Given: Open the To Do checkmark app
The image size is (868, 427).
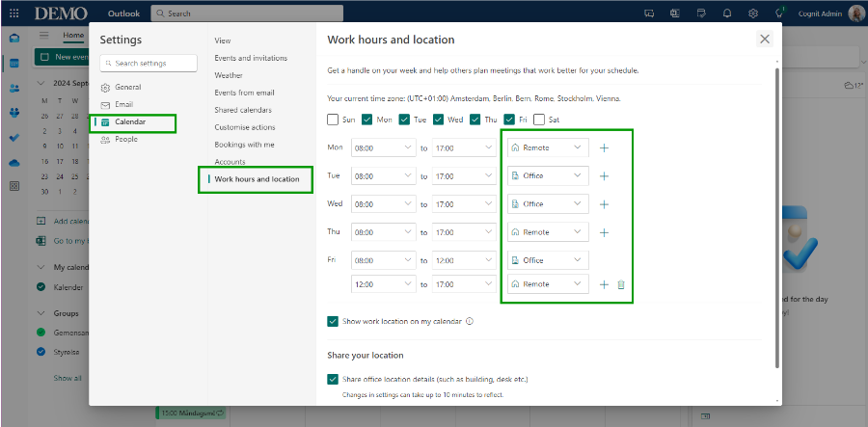Looking at the screenshot, I should coord(14,138).
